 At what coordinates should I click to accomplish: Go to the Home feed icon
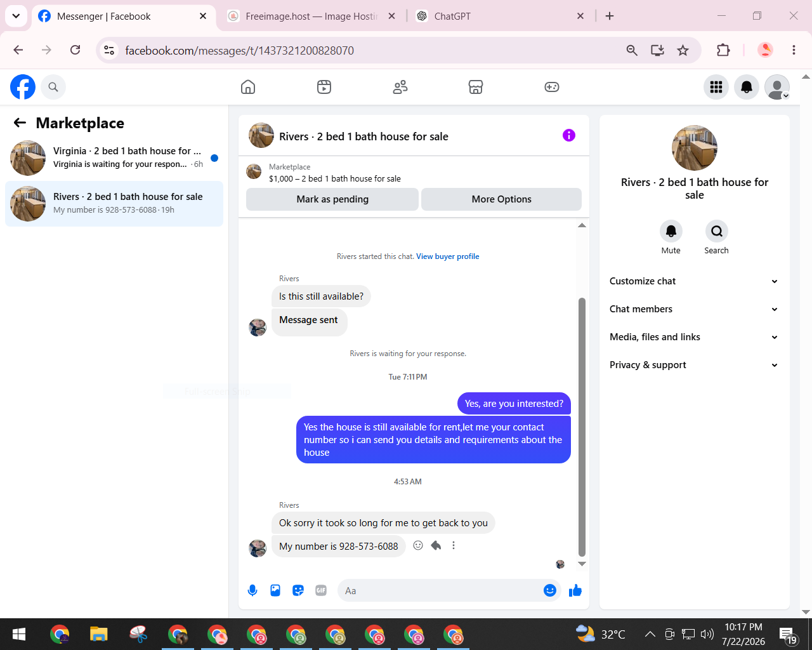coord(248,87)
